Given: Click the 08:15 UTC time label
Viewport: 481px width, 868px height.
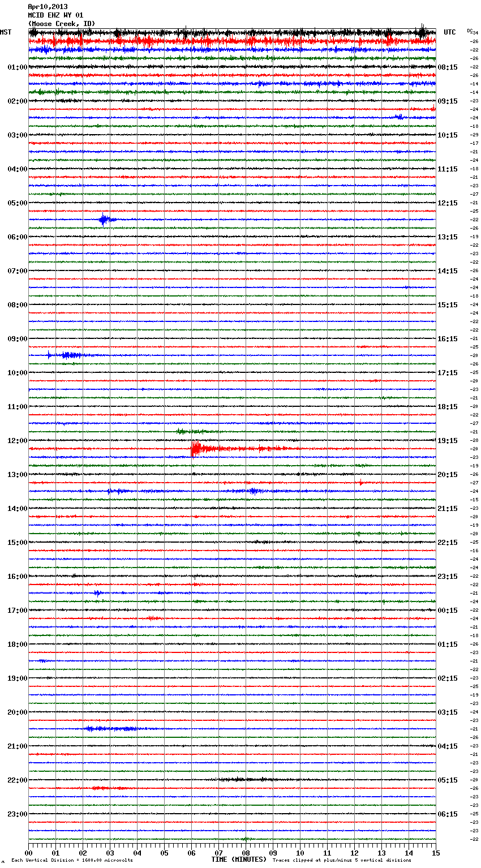Looking at the screenshot, I should click(448, 67).
